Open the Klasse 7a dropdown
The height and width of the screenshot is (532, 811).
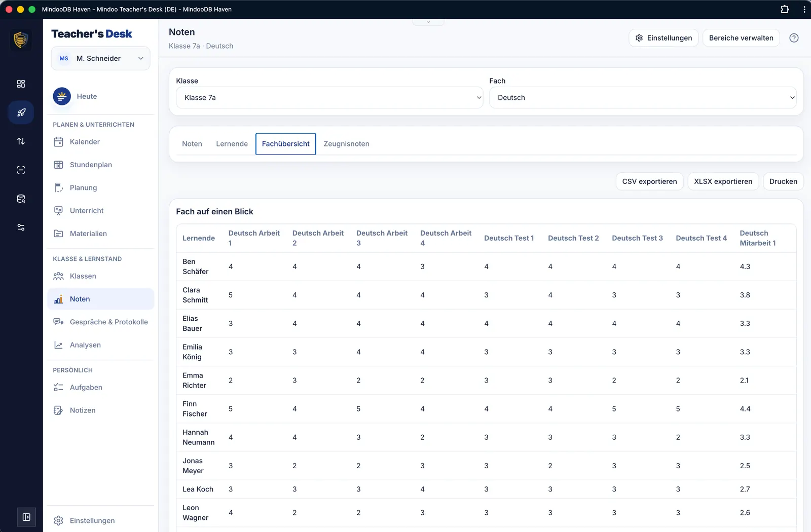coord(329,98)
